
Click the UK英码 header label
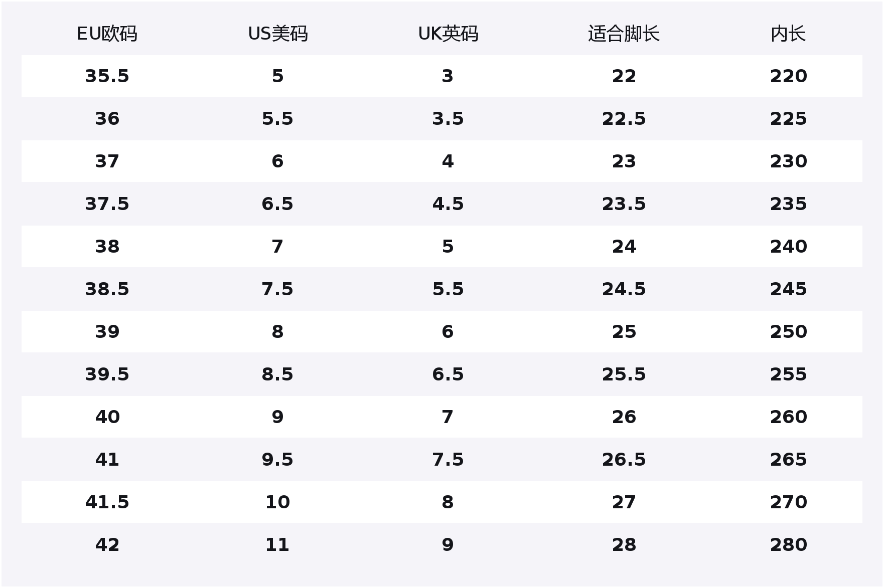click(448, 34)
